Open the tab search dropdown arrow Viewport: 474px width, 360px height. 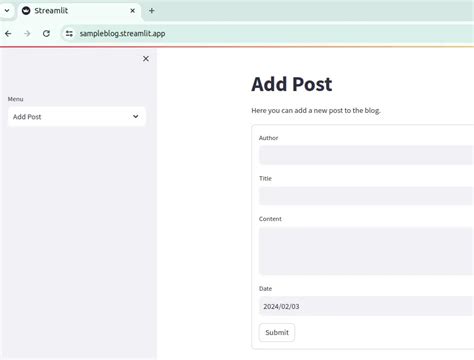coord(7,11)
